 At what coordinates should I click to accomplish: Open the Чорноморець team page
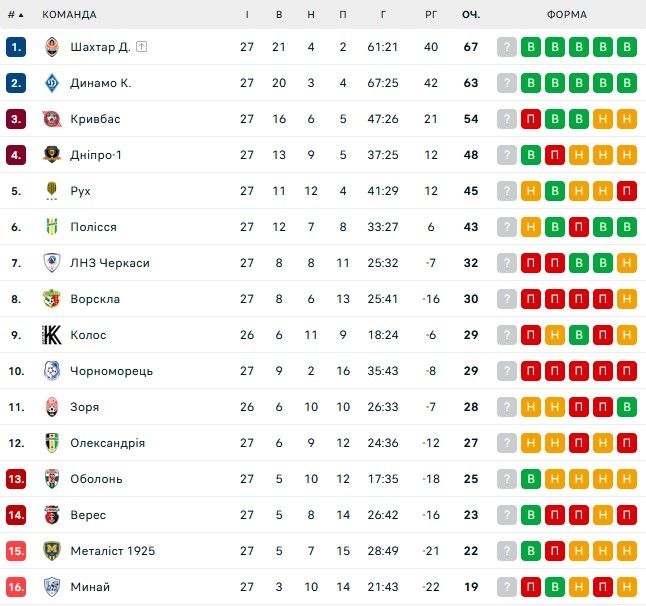click(111, 371)
